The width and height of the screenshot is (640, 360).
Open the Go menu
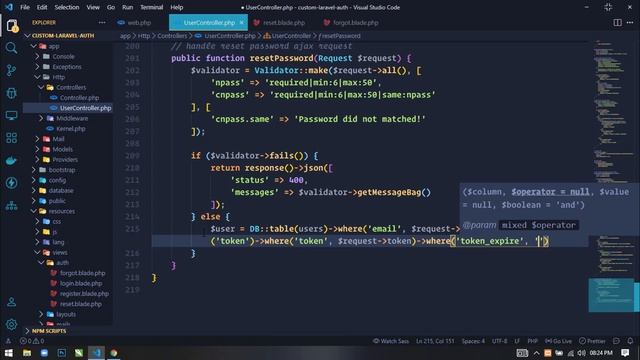[x=111, y=7]
